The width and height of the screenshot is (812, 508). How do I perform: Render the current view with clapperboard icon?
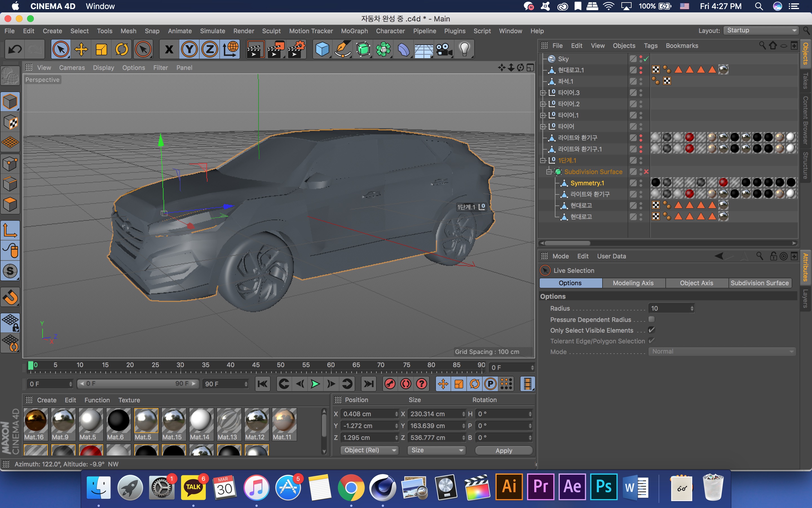coord(255,49)
